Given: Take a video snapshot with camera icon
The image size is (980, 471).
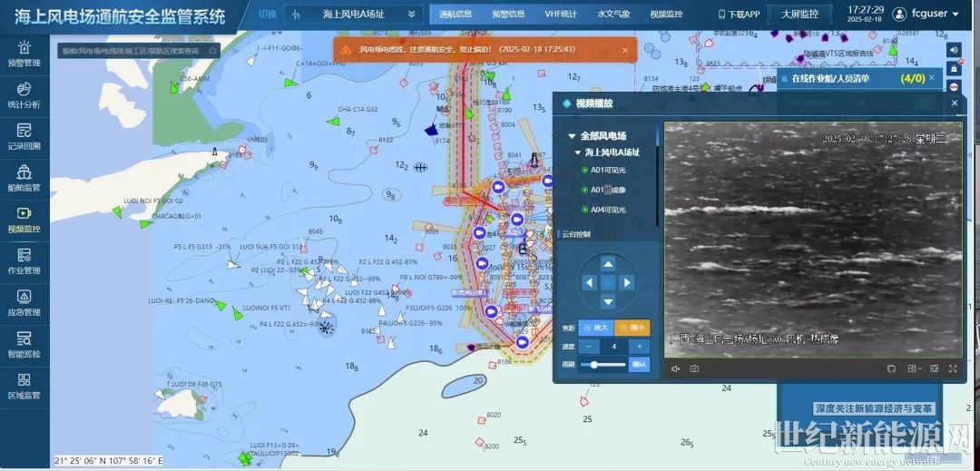Looking at the screenshot, I should (x=694, y=368).
